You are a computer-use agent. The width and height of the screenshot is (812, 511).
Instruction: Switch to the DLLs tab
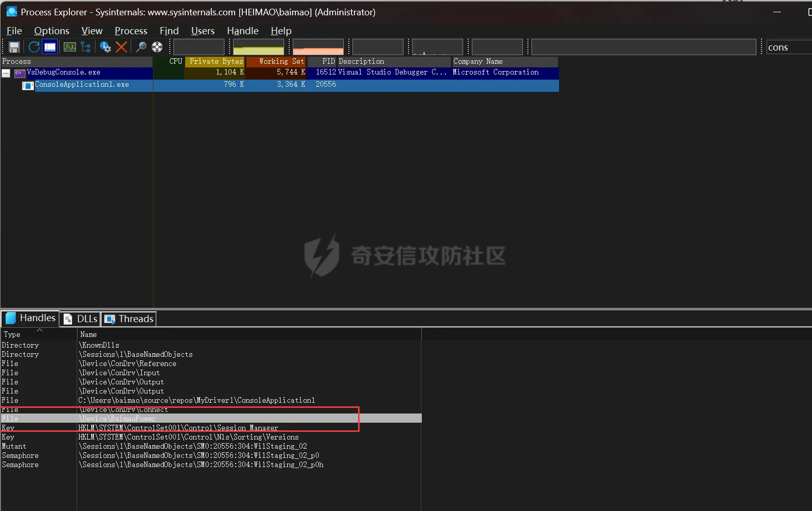click(x=80, y=319)
